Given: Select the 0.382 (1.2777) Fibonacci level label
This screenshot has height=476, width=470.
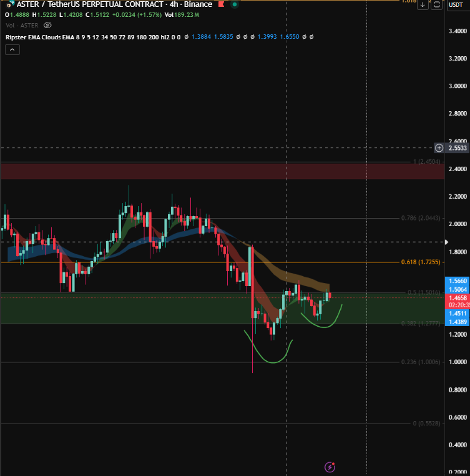Looking at the screenshot, I should [x=421, y=324].
